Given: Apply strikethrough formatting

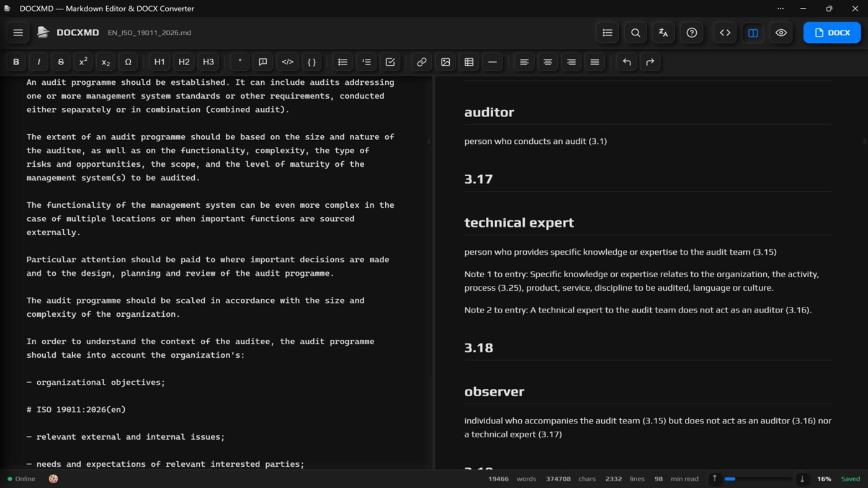Looking at the screenshot, I should point(61,62).
